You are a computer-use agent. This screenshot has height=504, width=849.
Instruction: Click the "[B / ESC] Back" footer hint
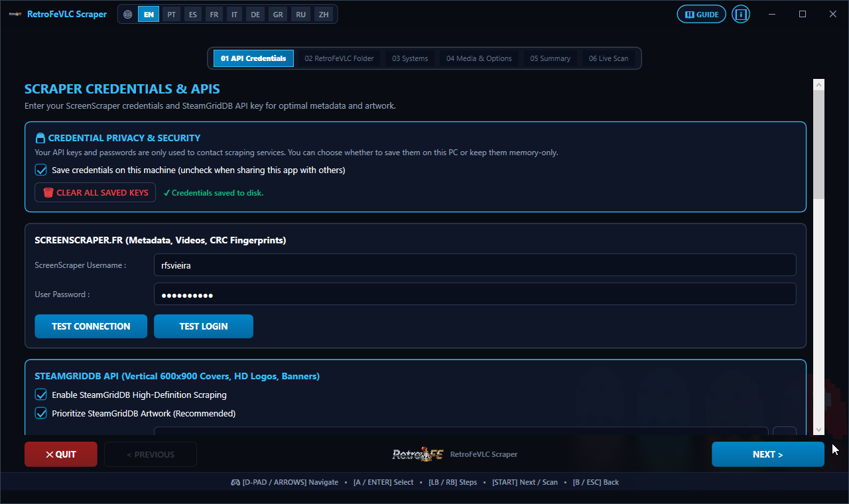596,482
